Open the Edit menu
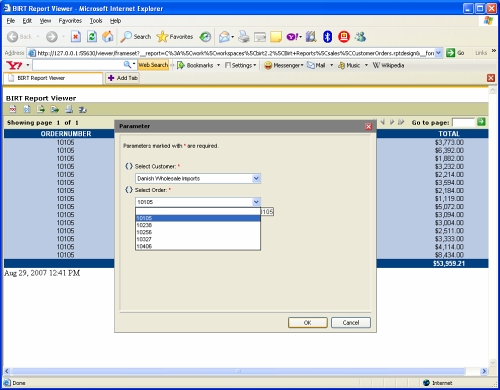The height and width of the screenshot is (390, 500). 27,21
